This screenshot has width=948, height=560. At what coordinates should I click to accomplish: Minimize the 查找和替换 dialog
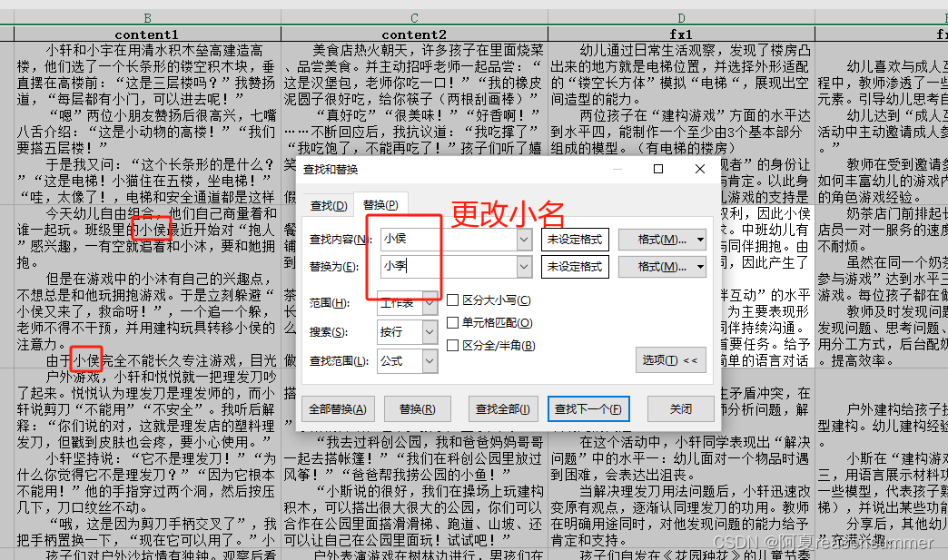tap(617, 169)
